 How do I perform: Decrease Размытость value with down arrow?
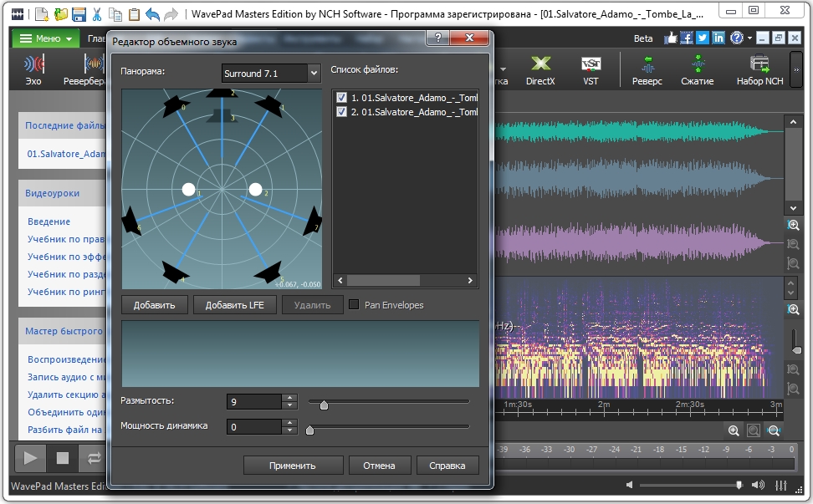tap(290, 405)
